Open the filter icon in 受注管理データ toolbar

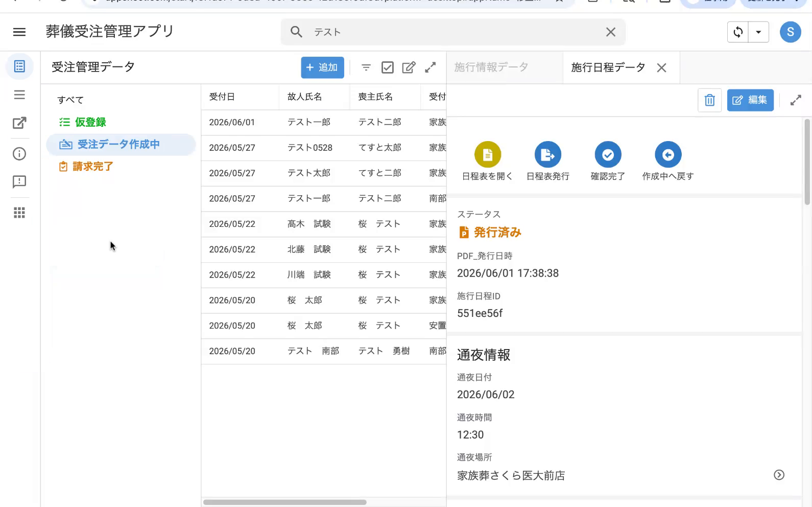366,67
